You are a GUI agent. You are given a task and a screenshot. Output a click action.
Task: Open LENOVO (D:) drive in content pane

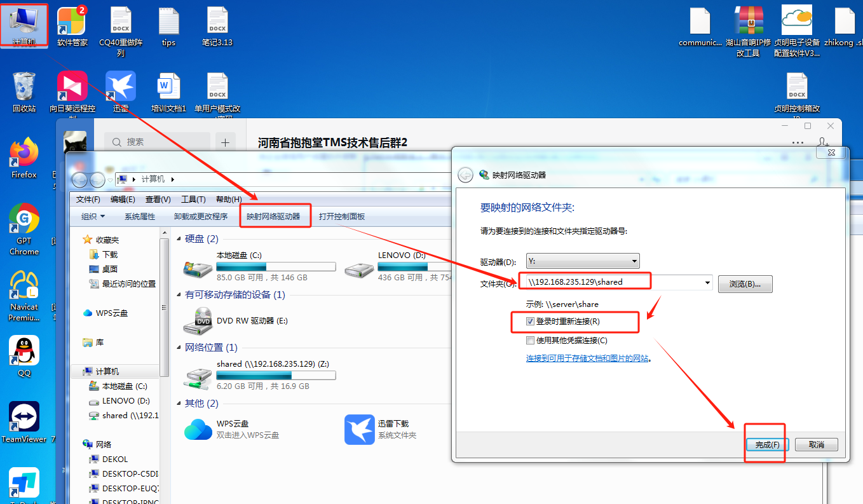[397, 266]
